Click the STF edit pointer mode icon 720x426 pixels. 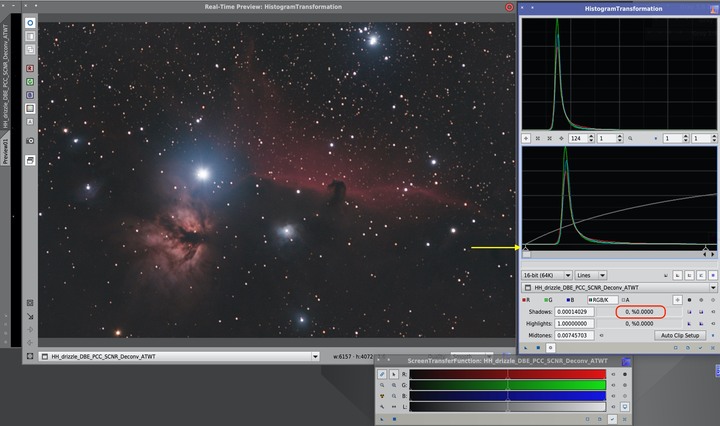[394, 374]
